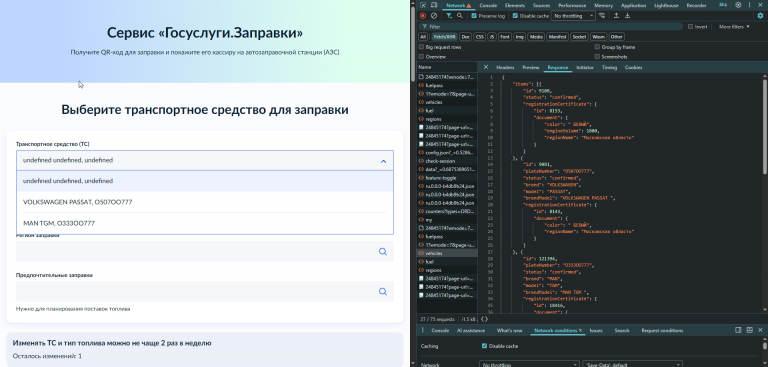Expand the More filters dropdown
The width and height of the screenshot is (768, 367).
click(734, 26)
